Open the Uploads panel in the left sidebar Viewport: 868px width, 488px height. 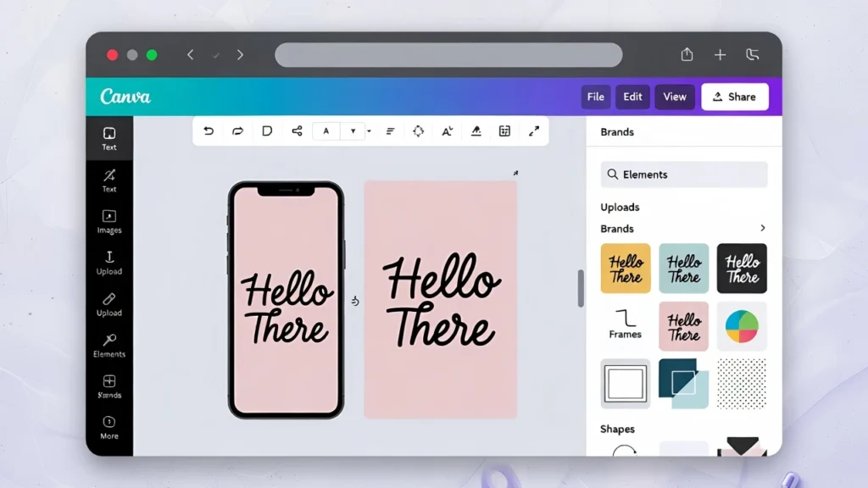pos(108,263)
